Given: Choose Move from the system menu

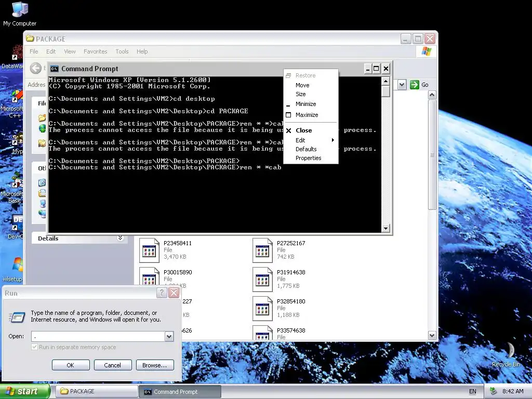Looking at the screenshot, I should coord(311,85).
